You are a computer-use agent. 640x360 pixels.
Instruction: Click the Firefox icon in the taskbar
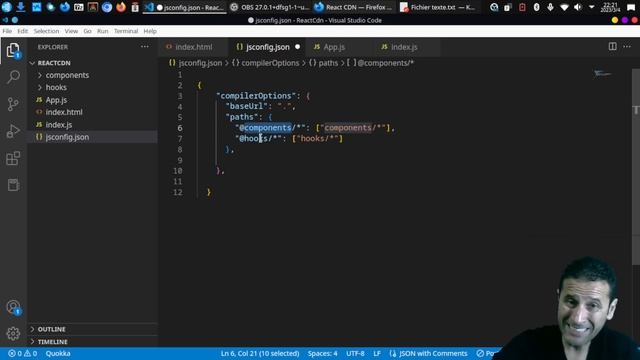tap(121, 7)
